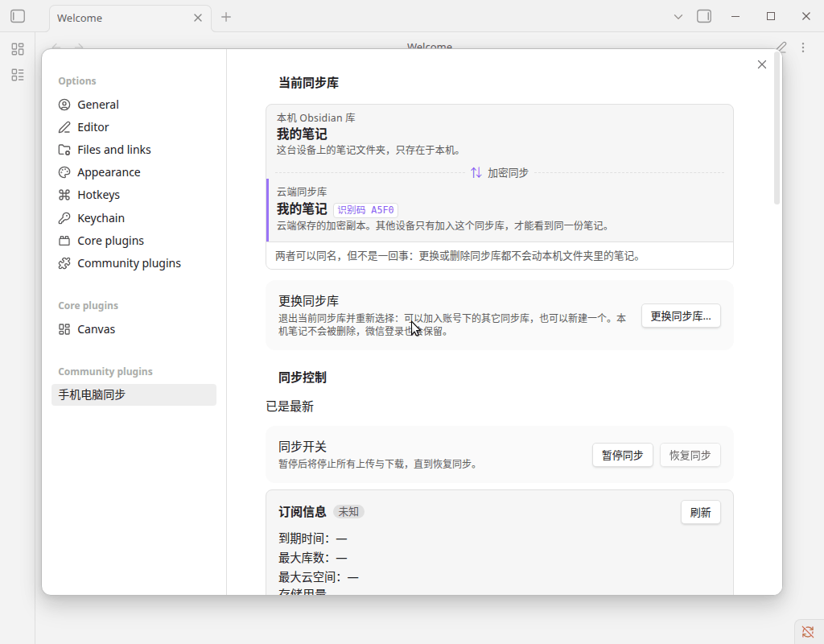Click the 到期时间 row

coord(313,539)
